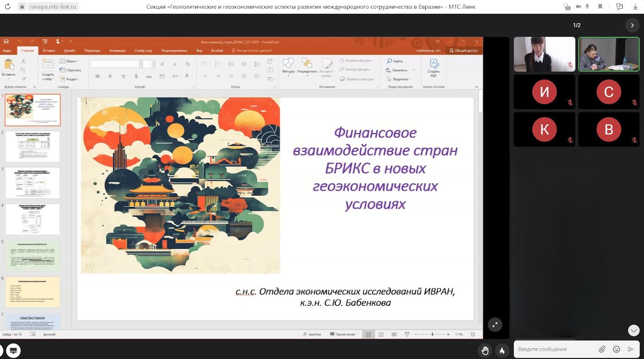Toggle camera permission in address bar
The image size is (644, 359).
(x=578, y=7)
